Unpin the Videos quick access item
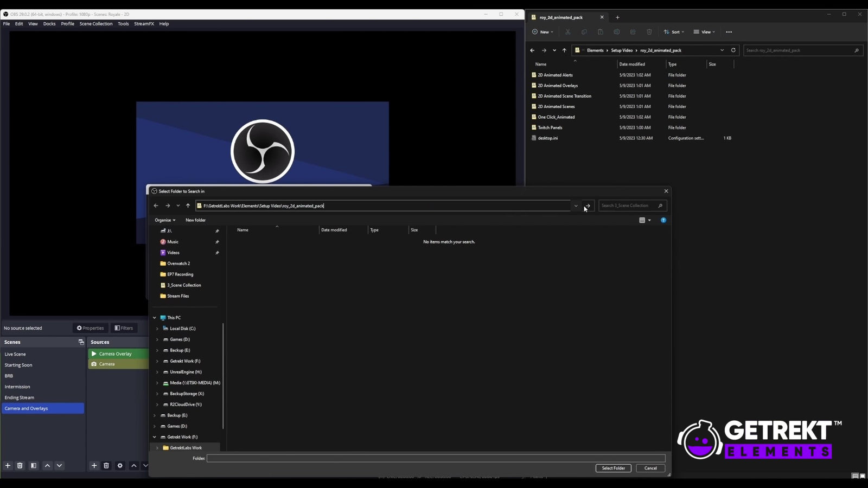868x488 pixels. [217, 253]
